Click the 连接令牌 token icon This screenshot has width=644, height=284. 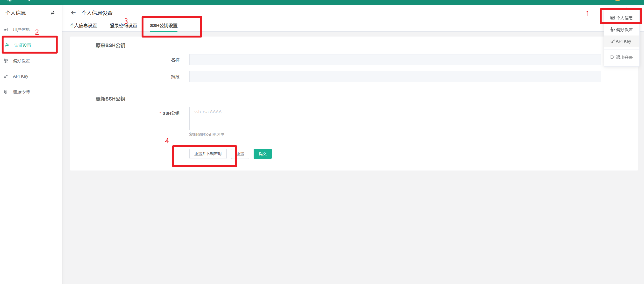6,92
